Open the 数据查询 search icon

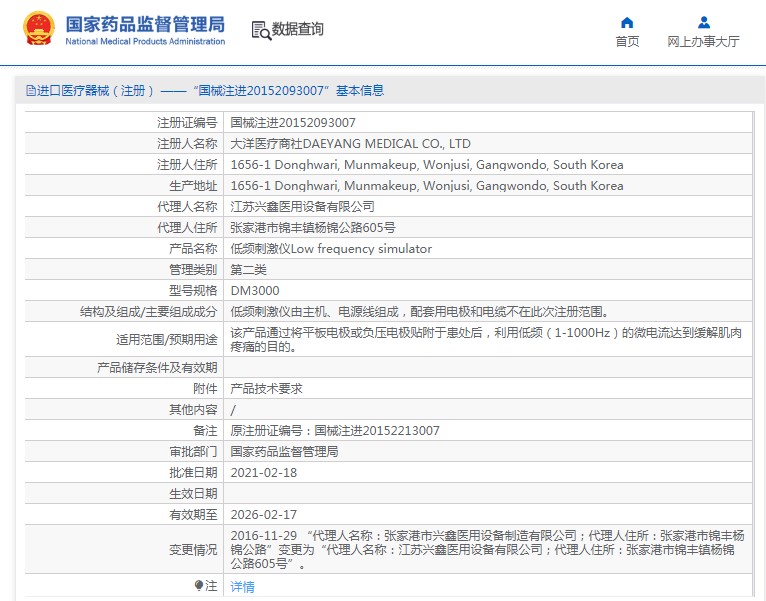point(261,30)
